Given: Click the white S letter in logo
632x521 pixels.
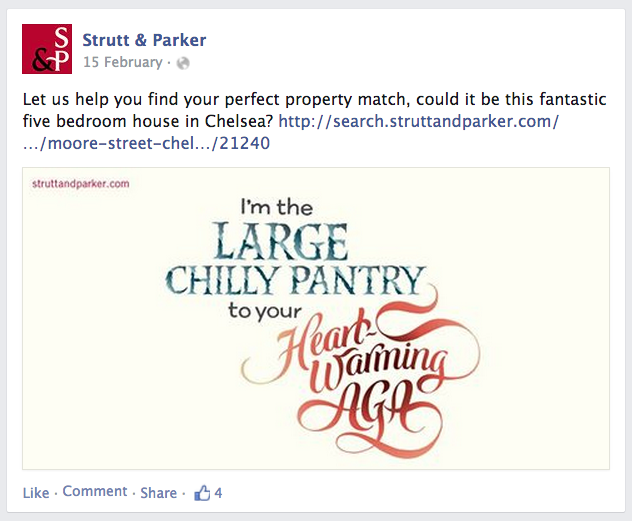Looking at the screenshot, I should pos(62,36).
